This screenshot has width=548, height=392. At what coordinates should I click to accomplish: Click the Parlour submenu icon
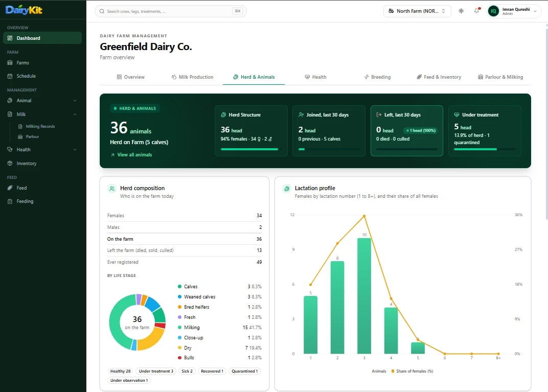pos(20,136)
